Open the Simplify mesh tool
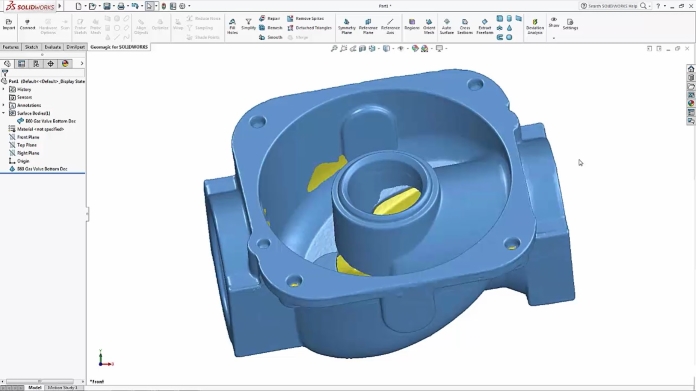Viewport: 696px width, 391px height. [248, 24]
